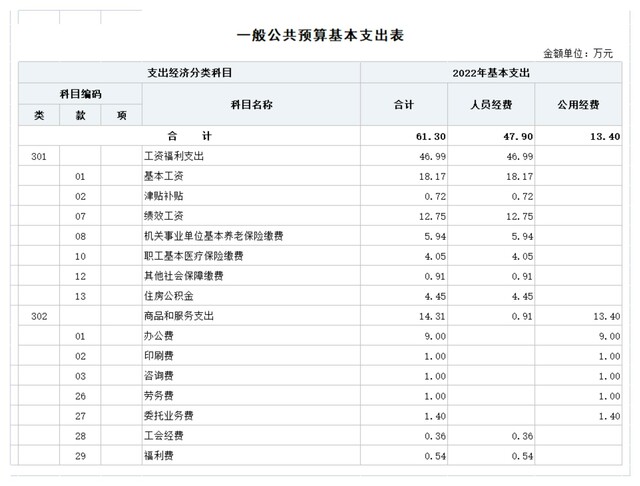Select category code 301 cell
This screenshot has height=486, width=640.
(39, 157)
